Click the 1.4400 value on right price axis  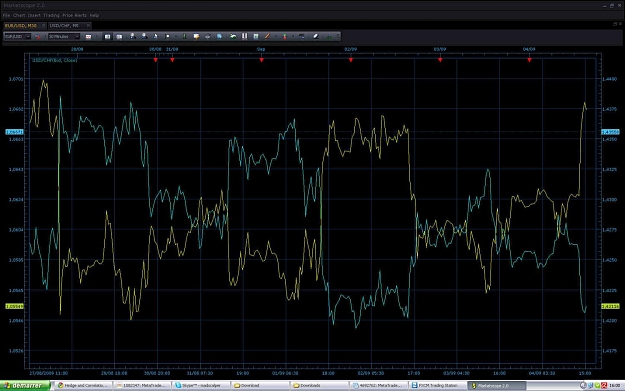[x=610, y=79]
